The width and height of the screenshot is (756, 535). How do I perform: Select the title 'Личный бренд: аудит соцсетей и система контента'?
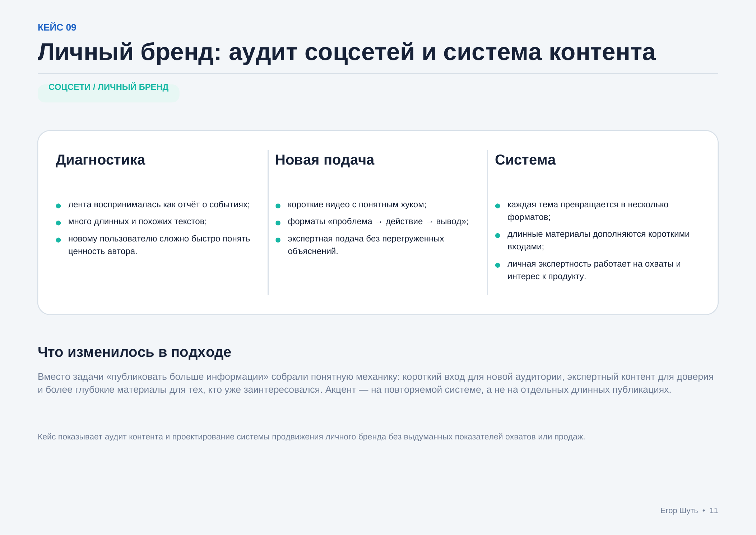(347, 52)
